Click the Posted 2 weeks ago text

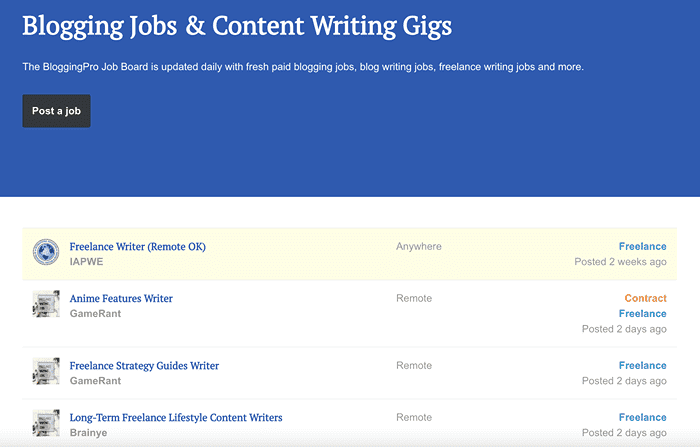(620, 262)
